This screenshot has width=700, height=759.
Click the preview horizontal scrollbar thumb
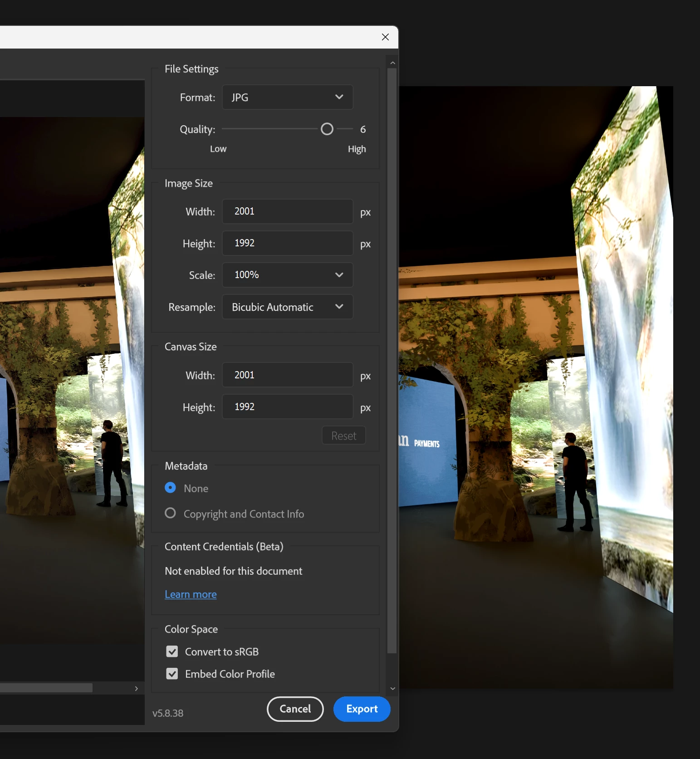45,688
